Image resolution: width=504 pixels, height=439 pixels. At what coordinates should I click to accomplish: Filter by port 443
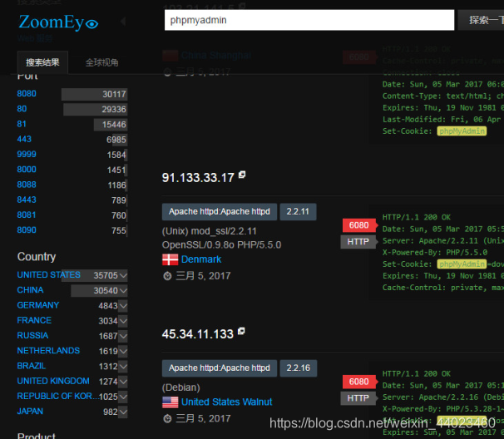[x=24, y=139]
